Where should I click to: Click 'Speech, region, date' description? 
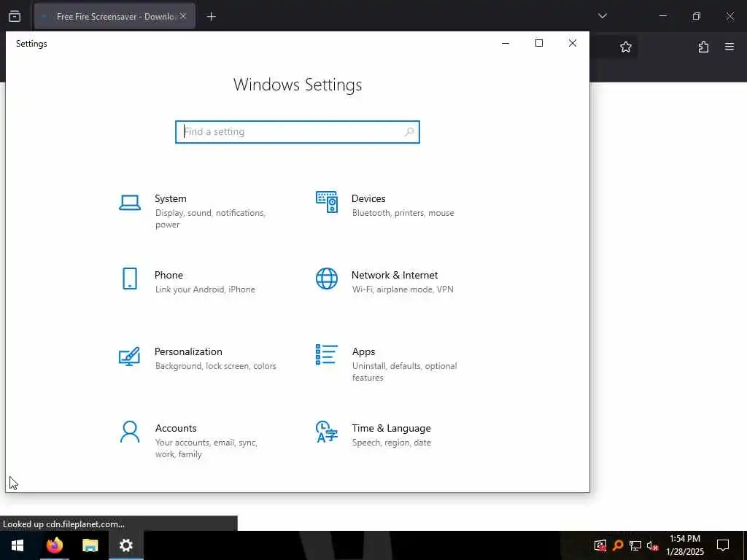click(x=392, y=443)
